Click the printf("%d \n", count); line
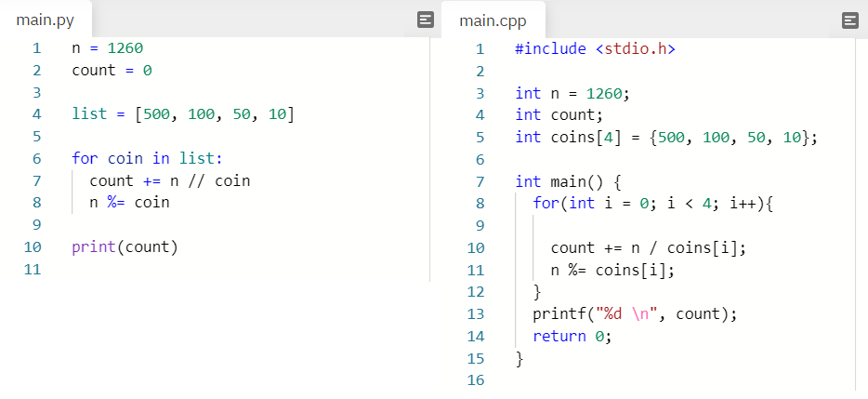This screenshot has height=399, width=868. pyautogui.click(x=635, y=314)
